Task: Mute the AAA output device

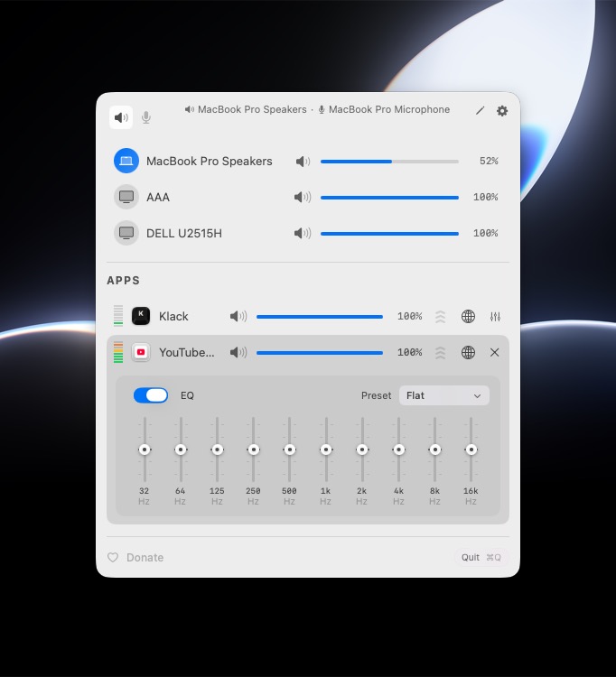Action: click(303, 198)
